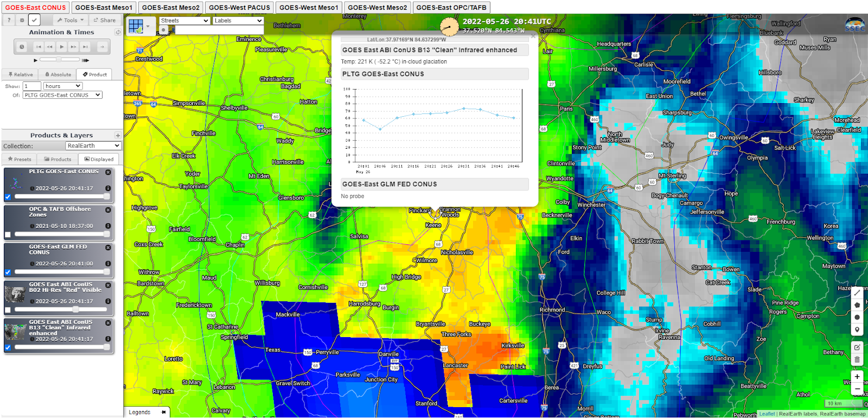This screenshot has width=868, height=418.
Task: Adjust the animation speed slider
Action: point(61,60)
